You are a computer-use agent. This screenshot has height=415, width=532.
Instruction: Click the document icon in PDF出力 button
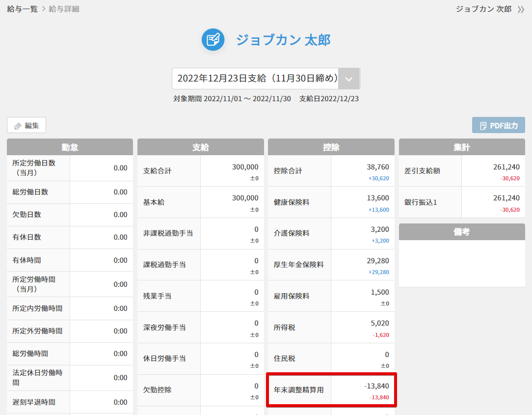(483, 126)
